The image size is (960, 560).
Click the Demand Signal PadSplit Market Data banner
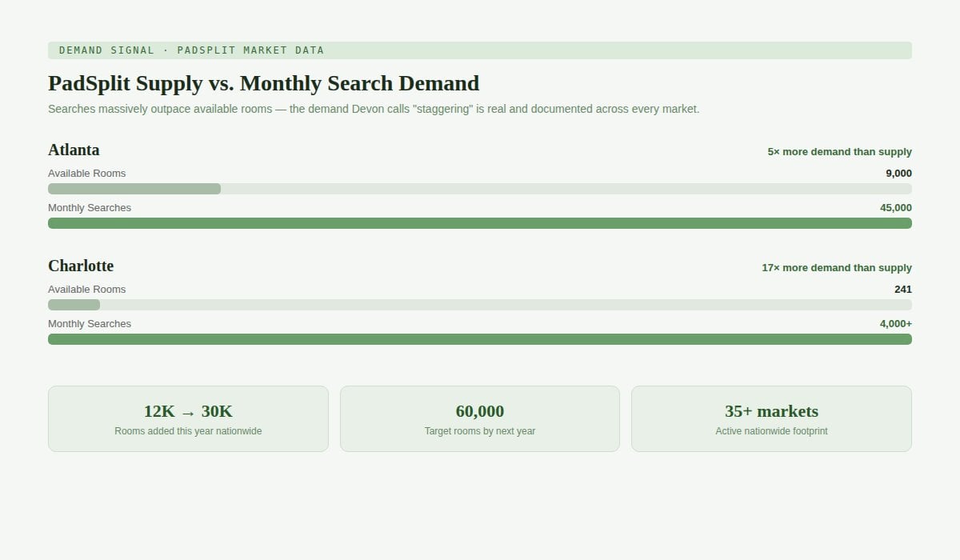480,50
